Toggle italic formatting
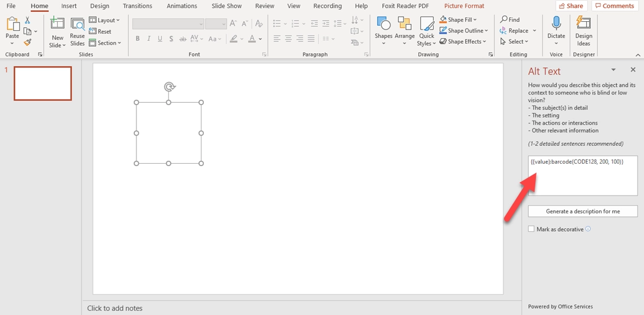644x315 pixels. pos(149,38)
